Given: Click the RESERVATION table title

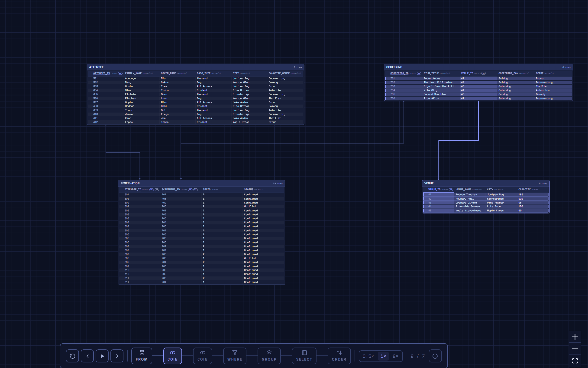Looking at the screenshot, I should coord(130,183).
